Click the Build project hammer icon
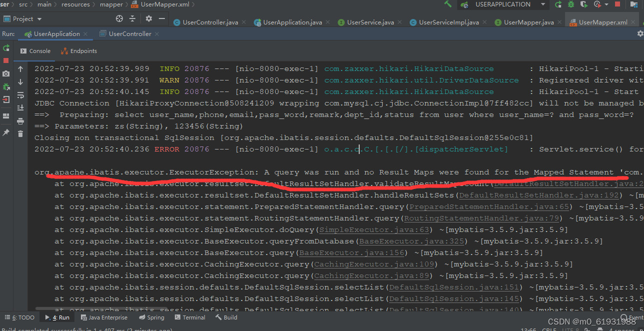The height and width of the screenshot is (331, 644). coord(448,4)
